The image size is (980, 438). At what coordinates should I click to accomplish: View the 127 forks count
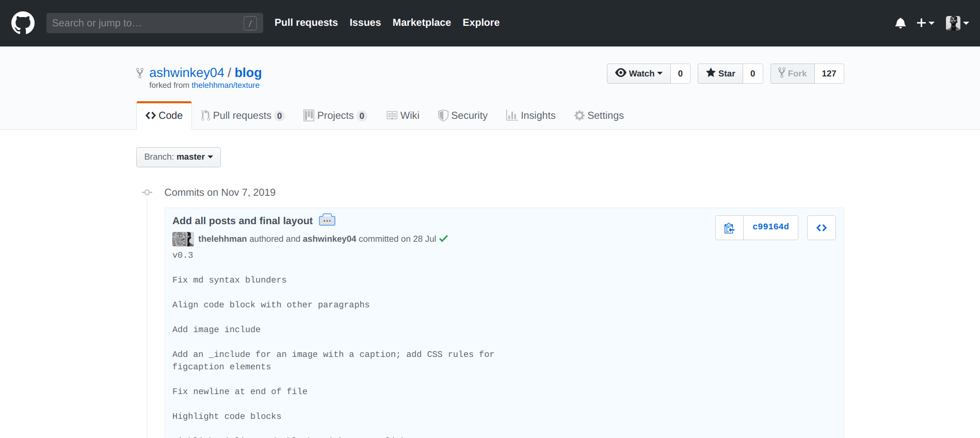(x=829, y=73)
